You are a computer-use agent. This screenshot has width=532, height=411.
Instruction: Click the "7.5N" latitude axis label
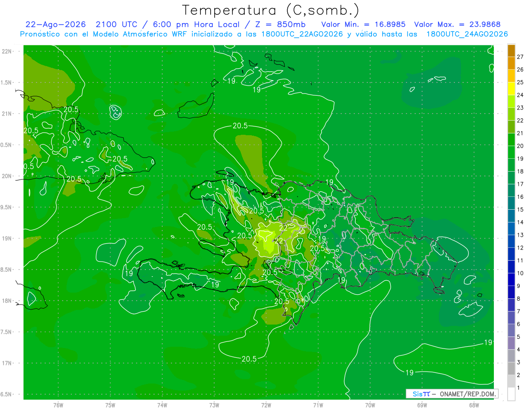[x=7, y=332]
